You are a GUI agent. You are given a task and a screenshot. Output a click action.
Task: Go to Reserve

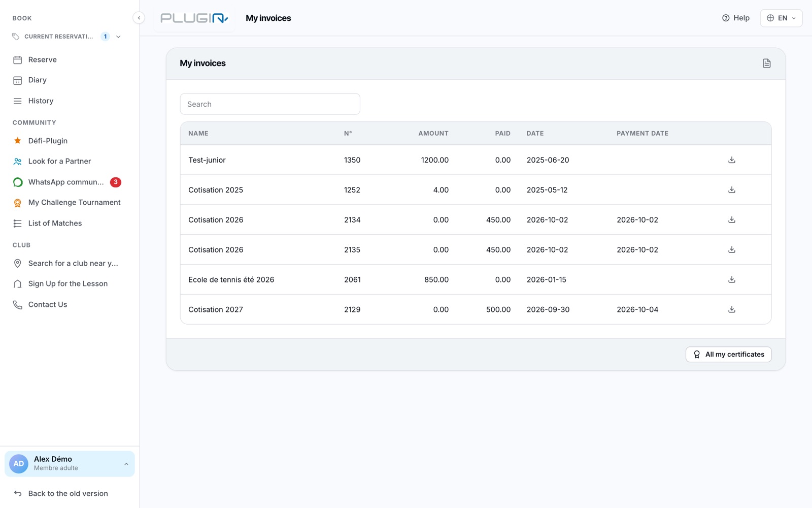43,60
